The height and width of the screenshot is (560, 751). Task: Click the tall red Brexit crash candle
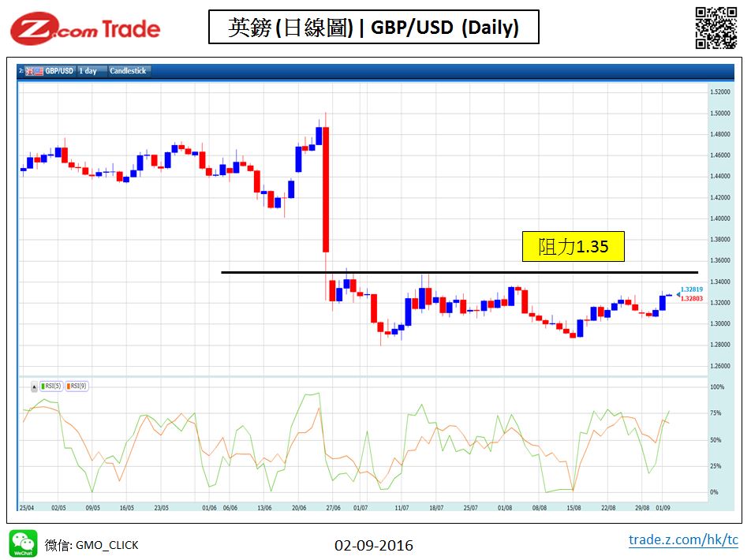pyautogui.click(x=326, y=190)
